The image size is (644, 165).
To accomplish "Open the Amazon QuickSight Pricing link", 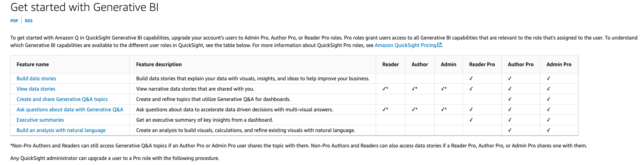I will coord(405,45).
